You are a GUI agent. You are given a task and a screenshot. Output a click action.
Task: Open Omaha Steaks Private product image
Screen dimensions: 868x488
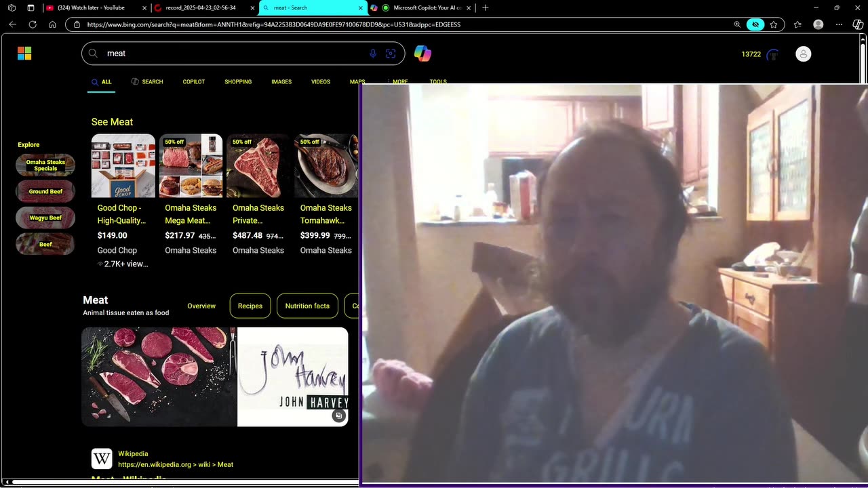[258, 166]
